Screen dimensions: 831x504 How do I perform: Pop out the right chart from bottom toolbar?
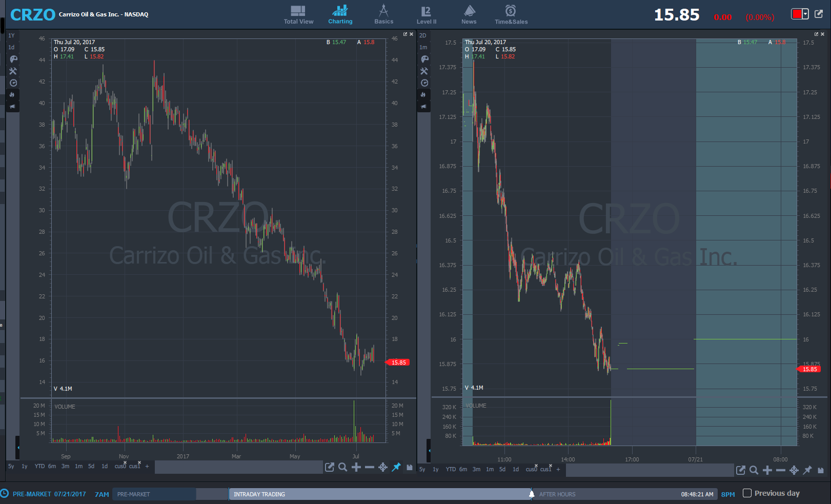pyautogui.click(x=741, y=470)
